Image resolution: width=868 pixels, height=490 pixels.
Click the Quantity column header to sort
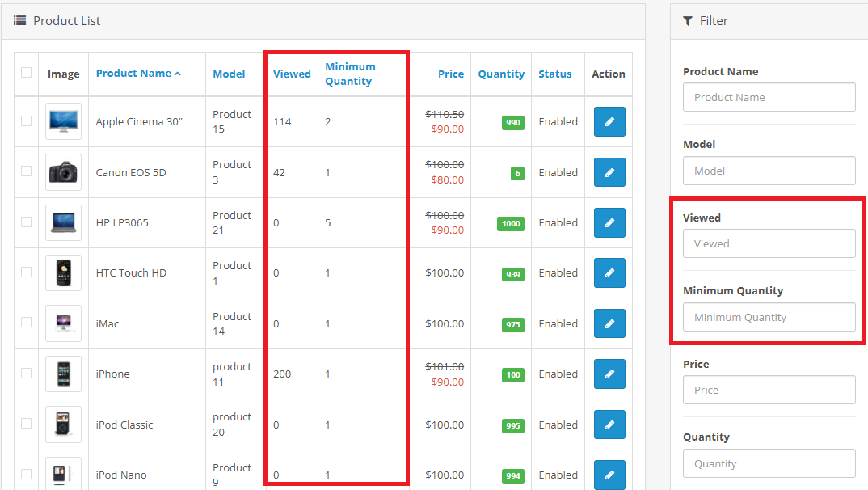501,74
